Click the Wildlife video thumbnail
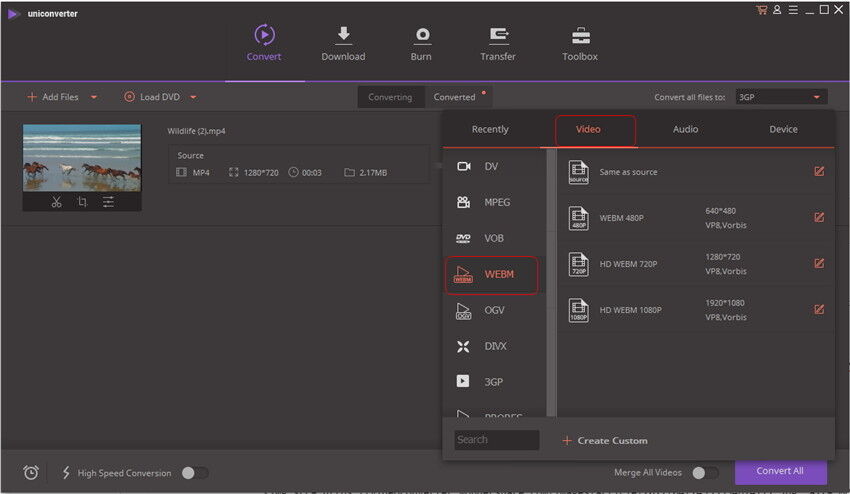 click(x=82, y=158)
